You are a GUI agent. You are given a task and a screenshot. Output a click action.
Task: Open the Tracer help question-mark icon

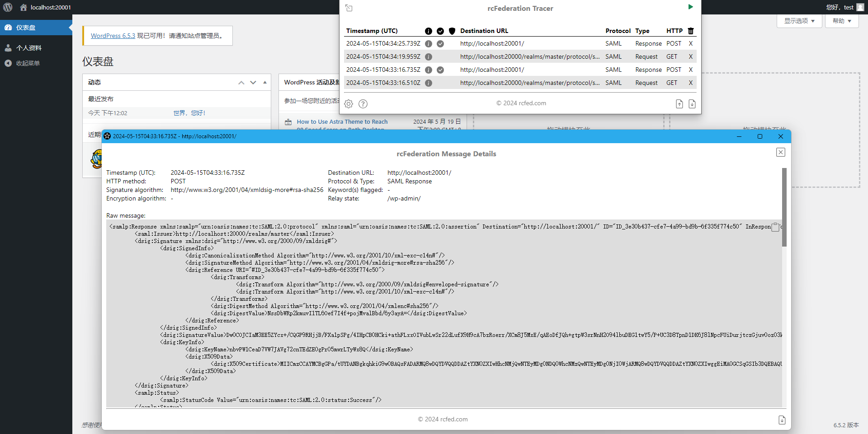tap(363, 104)
